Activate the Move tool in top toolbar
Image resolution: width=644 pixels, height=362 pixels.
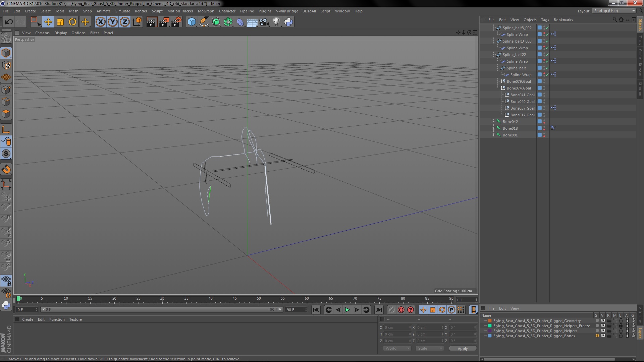pyautogui.click(x=48, y=22)
